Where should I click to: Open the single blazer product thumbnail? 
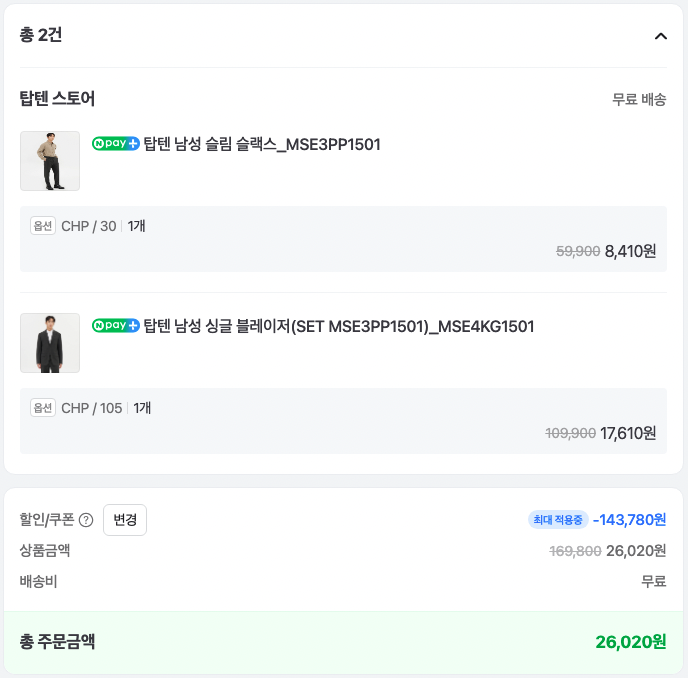coord(50,343)
